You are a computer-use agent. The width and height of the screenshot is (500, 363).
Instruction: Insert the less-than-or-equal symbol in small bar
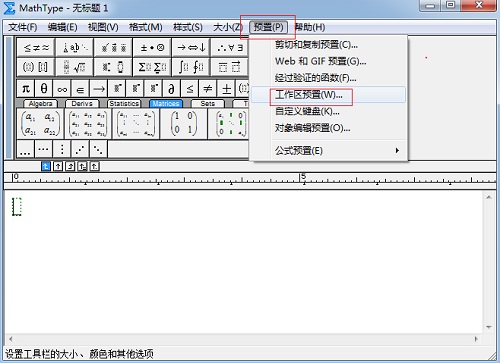(x=190, y=89)
